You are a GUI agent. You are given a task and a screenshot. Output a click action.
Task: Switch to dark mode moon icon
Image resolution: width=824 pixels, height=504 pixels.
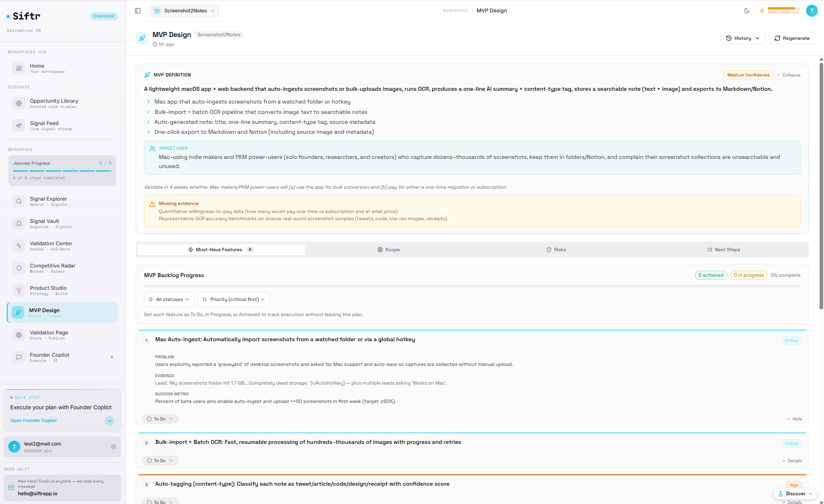click(747, 11)
